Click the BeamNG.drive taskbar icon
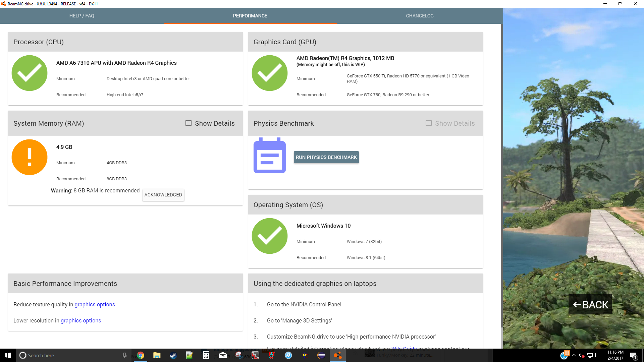 pyautogui.click(x=337, y=355)
